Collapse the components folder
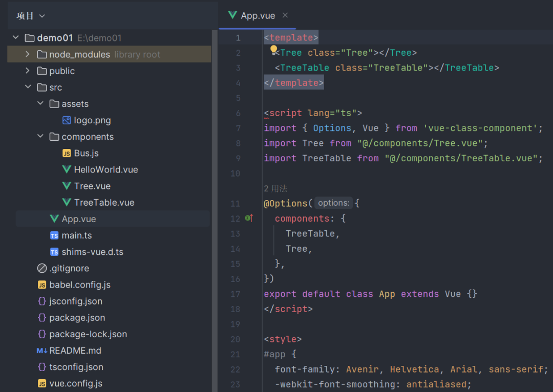The width and height of the screenshot is (553, 392). pyautogui.click(x=40, y=137)
